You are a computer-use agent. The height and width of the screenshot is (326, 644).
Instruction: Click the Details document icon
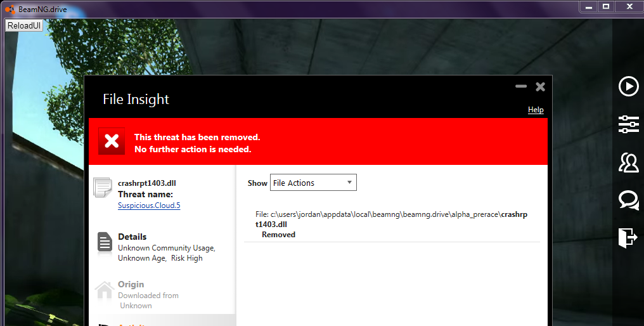click(x=105, y=242)
